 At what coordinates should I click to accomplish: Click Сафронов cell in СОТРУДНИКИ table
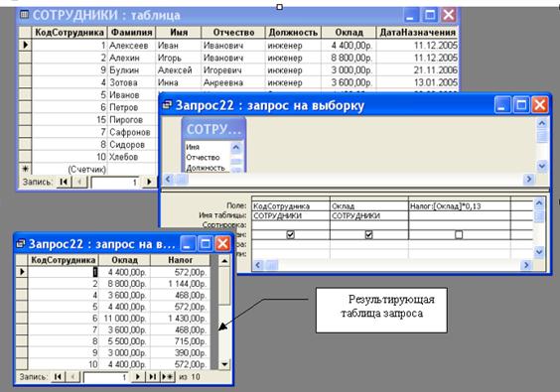tap(131, 132)
